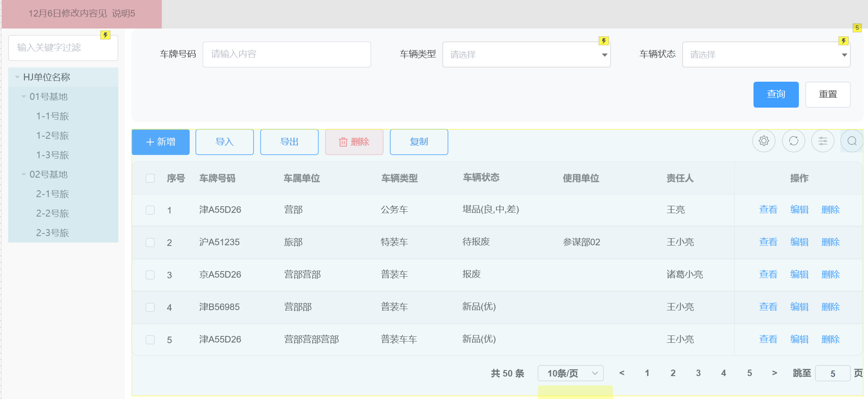Open the table settings gear icon
The width and height of the screenshot is (868, 399).
coord(764,141)
